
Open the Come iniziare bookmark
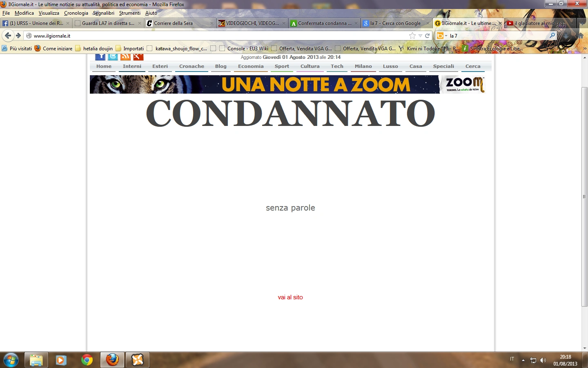point(53,48)
